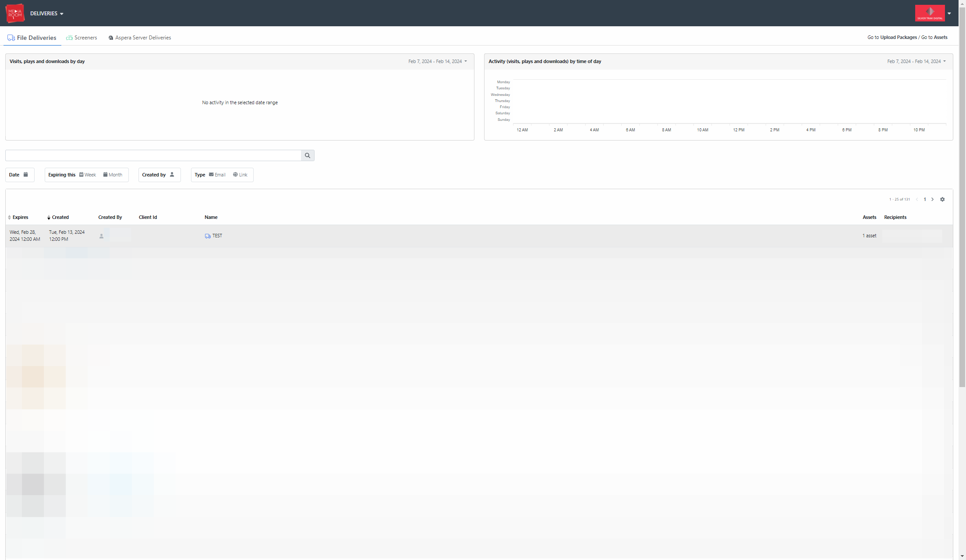Click the user icon in Created By cell

(101, 236)
